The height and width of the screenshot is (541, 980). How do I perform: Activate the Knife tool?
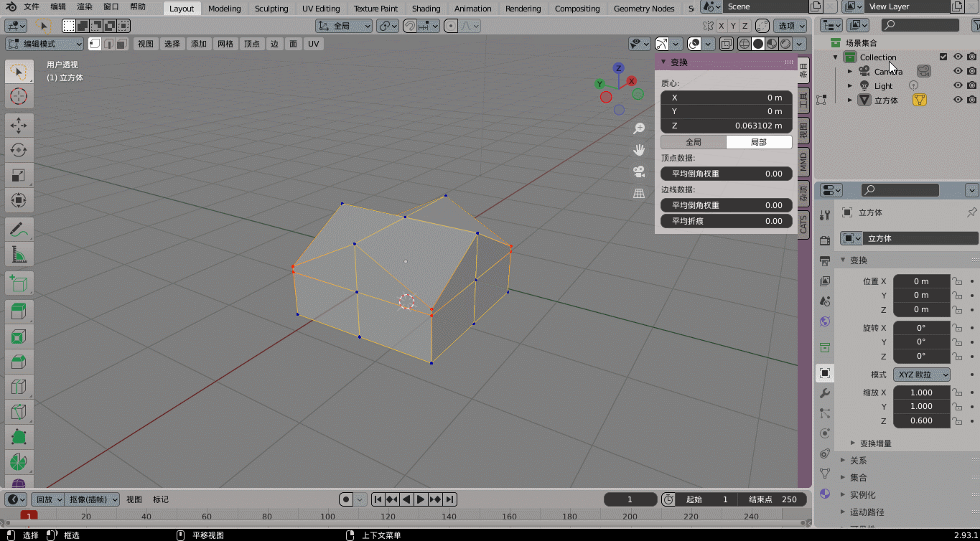(x=19, y=412)
